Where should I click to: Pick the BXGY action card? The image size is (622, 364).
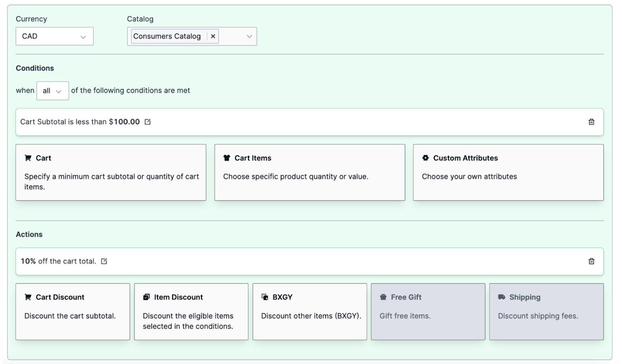[309, 312]
